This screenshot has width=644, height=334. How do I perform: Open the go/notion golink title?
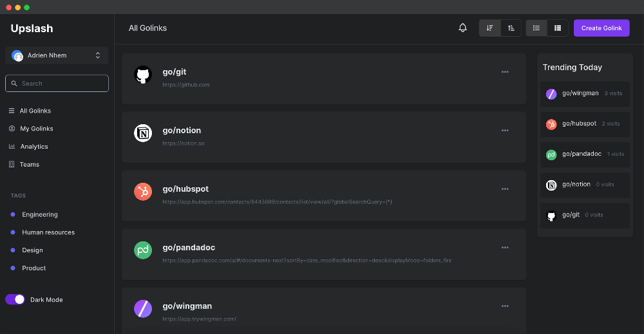(182, 131)
